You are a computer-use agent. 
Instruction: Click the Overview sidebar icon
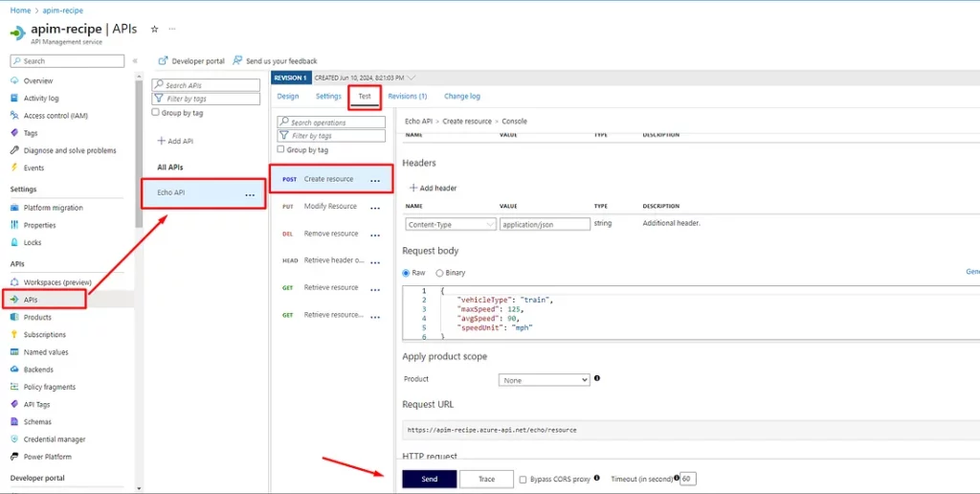tap(14, 80)
